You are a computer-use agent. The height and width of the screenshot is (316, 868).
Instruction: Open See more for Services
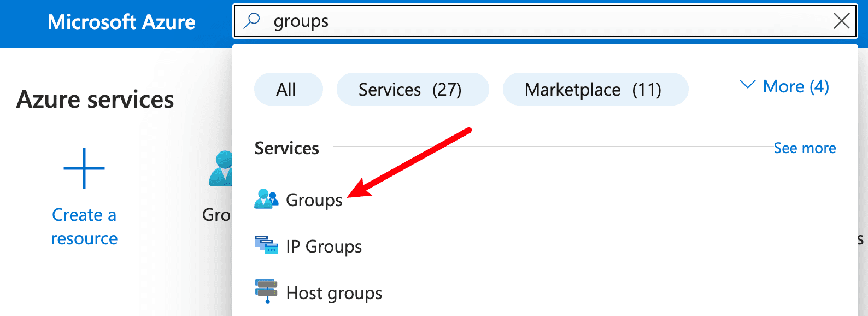805,148
